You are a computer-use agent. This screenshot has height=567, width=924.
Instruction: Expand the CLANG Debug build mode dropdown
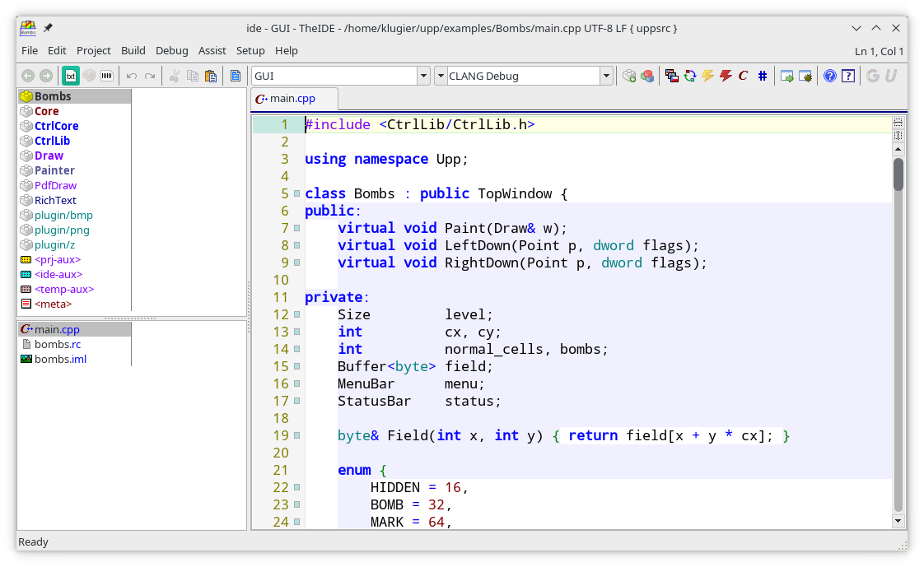point(606,77)
